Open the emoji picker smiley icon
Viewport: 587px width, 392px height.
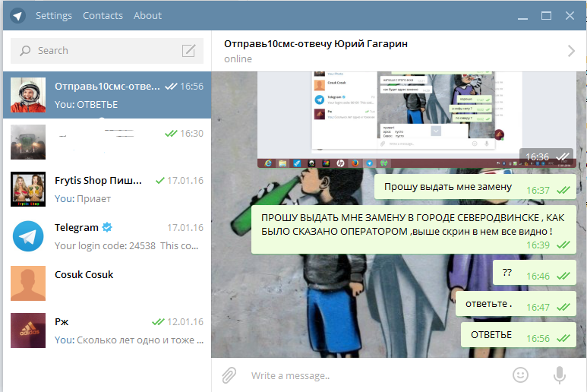pyautogui.click(x=520, y=375)
